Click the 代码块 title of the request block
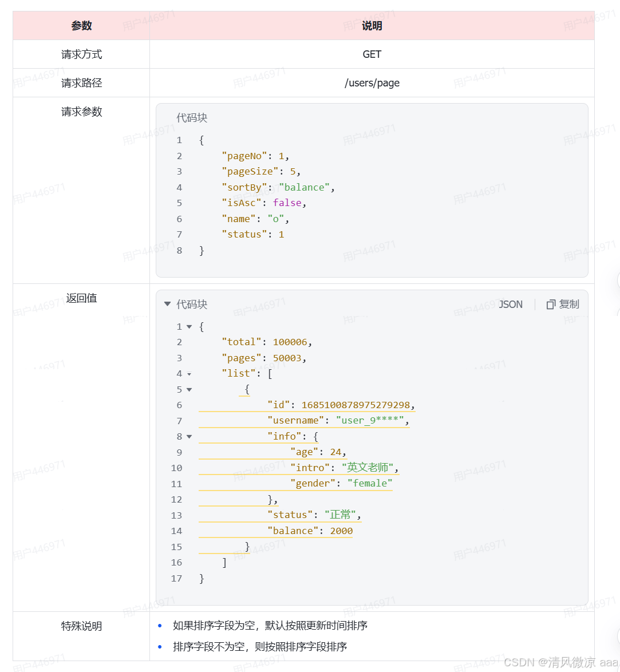The height and width of the screenshot is (672, 620). tap(192, 118)
